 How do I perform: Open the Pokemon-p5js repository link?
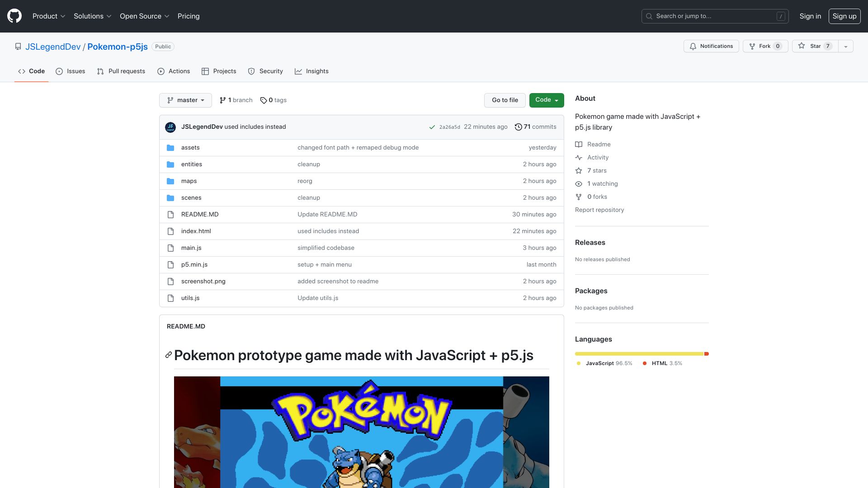118,47
